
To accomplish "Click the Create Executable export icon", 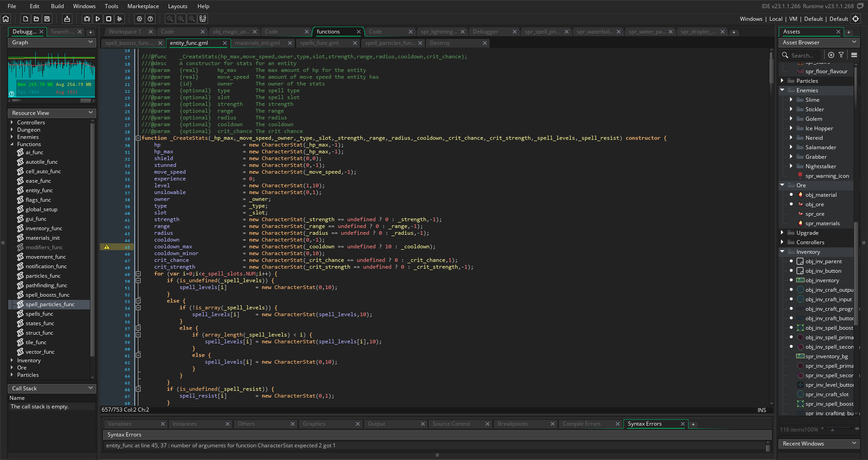I will coord(67,19).
